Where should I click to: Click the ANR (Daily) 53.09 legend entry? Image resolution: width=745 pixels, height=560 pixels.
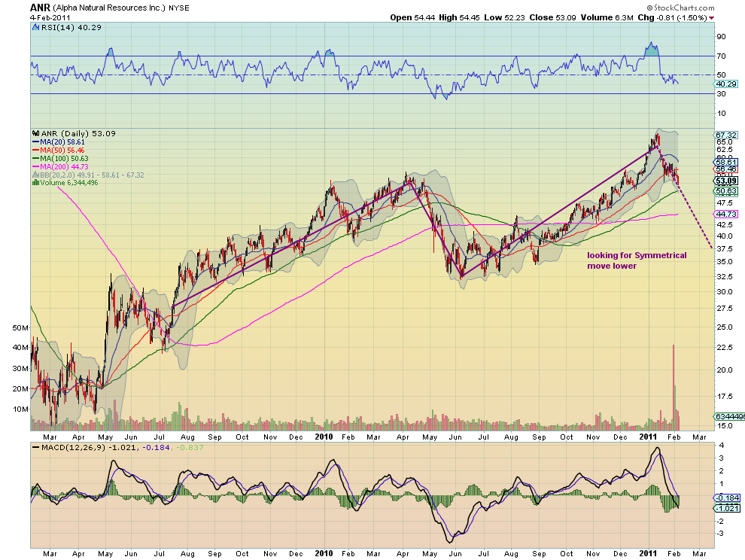pyautogui.click(x=78, y=133)
